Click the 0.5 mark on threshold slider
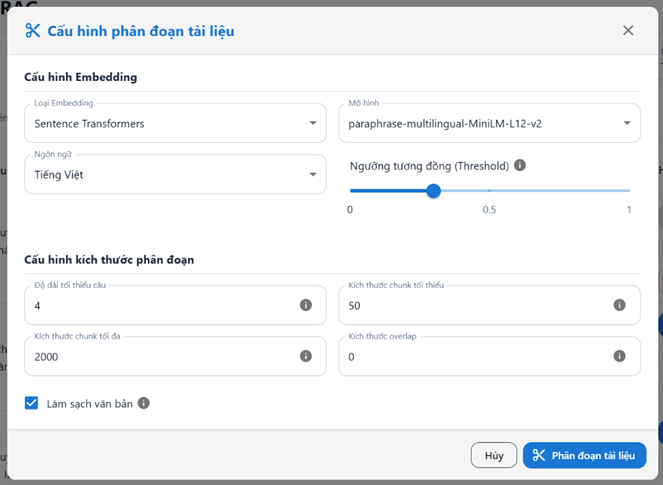Image resolution: width=663 pixels, height=485 pixels. coord(490,190)
